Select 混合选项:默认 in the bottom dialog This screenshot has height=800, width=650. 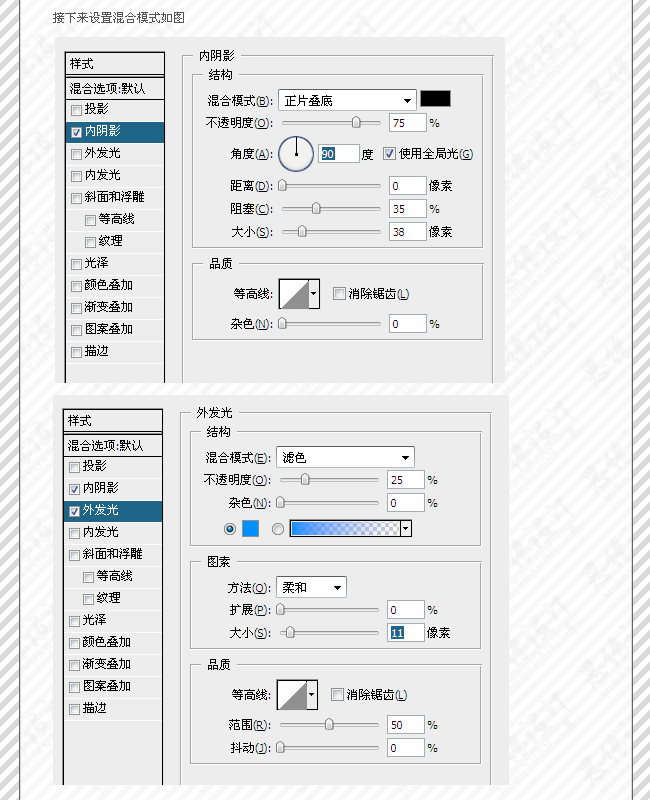tap(113, 446)
